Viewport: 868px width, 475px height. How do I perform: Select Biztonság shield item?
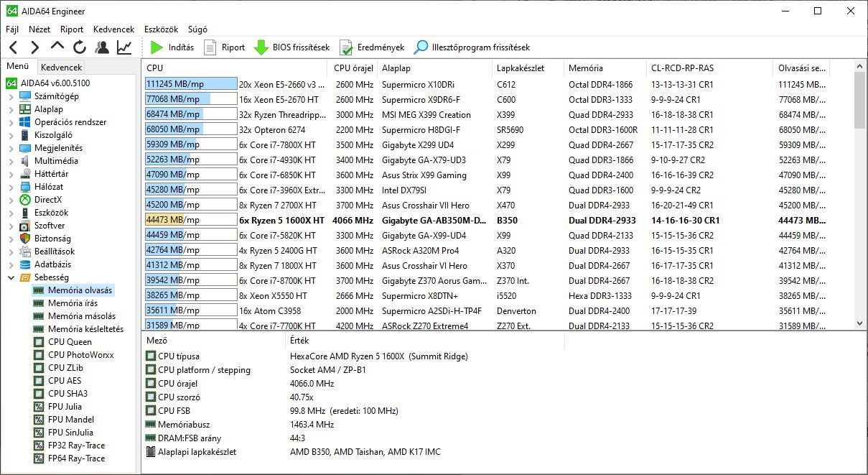click(53, 238)
